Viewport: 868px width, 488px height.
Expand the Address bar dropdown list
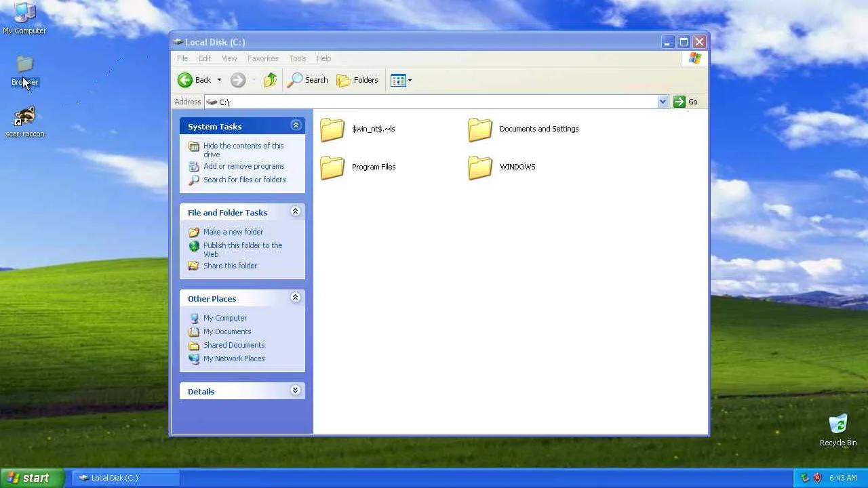click(663, 102)
